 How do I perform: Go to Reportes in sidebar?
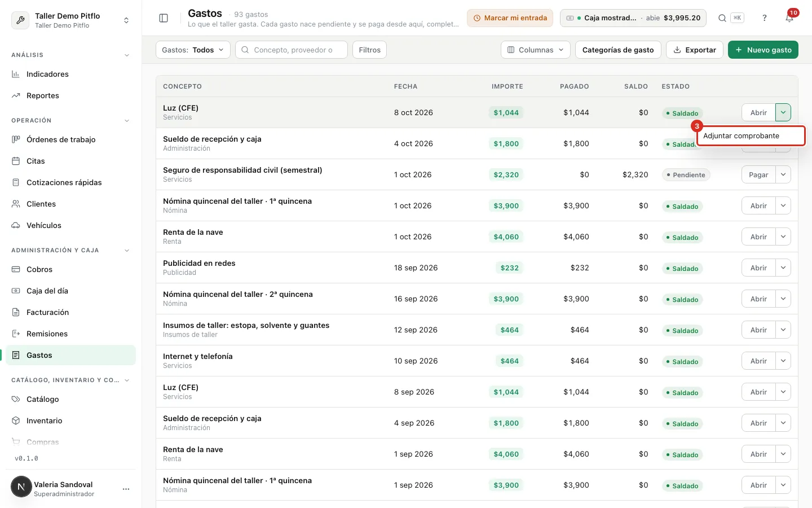(x=70, y=95)
